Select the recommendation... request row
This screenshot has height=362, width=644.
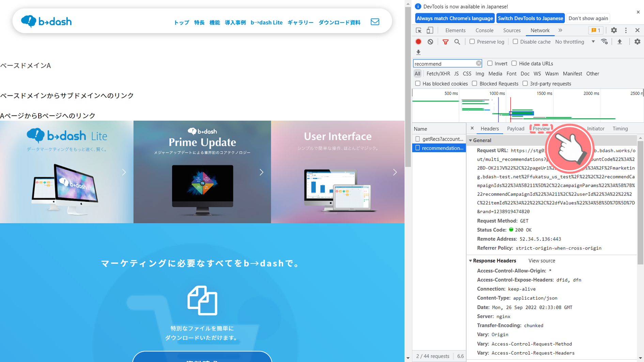(x=439, y=148)
